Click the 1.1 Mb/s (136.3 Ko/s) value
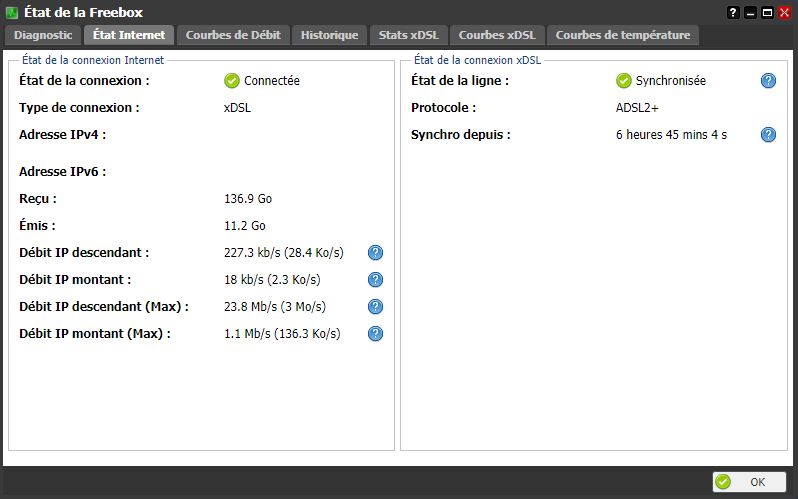Viewport: 798px width, 499px height. tap(282, 334)
